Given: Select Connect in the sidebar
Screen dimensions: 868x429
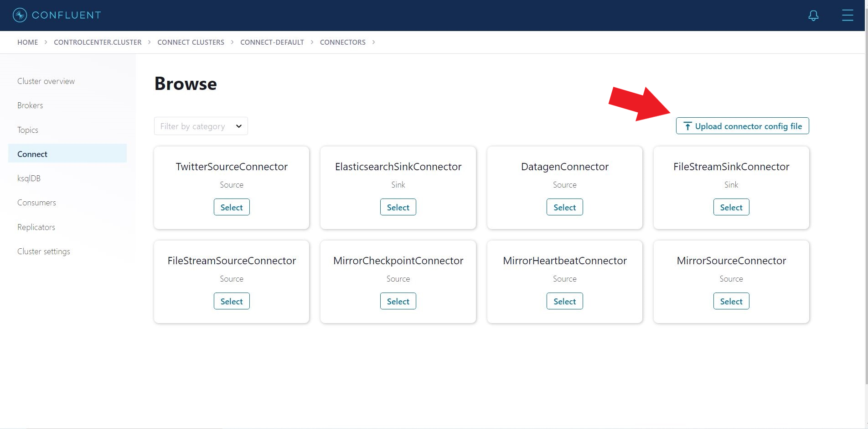Looking at the screenshot, I should point(67,154).
